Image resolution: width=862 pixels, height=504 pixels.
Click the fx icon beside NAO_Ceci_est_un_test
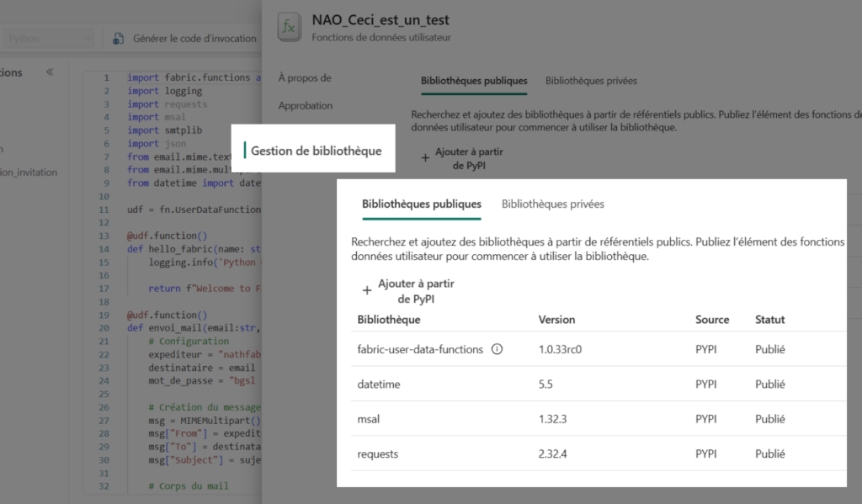click(x=290, y=28)
